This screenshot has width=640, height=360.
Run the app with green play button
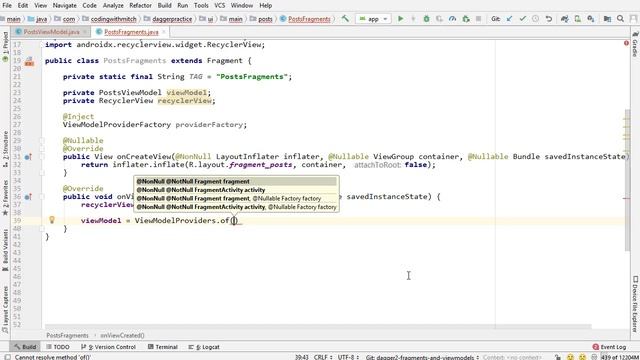[x=400, y=19]
